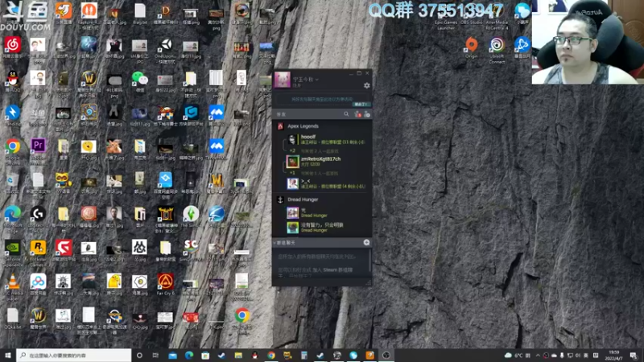
Task: Click the Dread Hunger anchor icon
Action: [x=280, y=200]
